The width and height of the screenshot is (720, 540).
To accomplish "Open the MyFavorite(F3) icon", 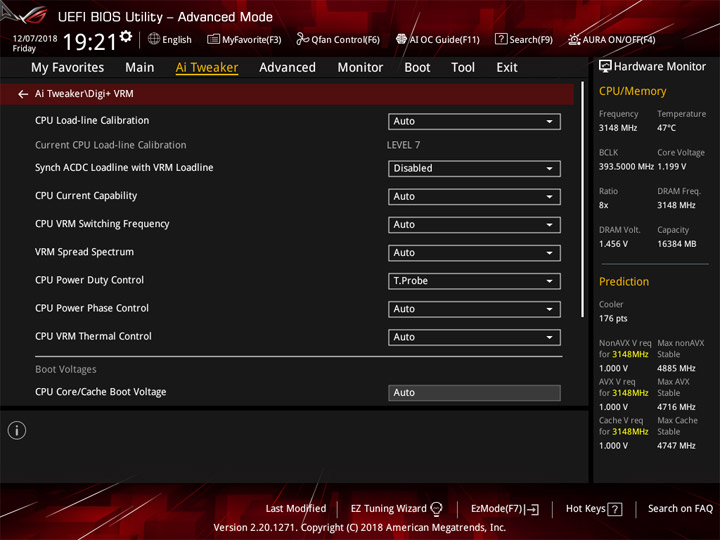I will pyautogui.click(x=213, y=39).
